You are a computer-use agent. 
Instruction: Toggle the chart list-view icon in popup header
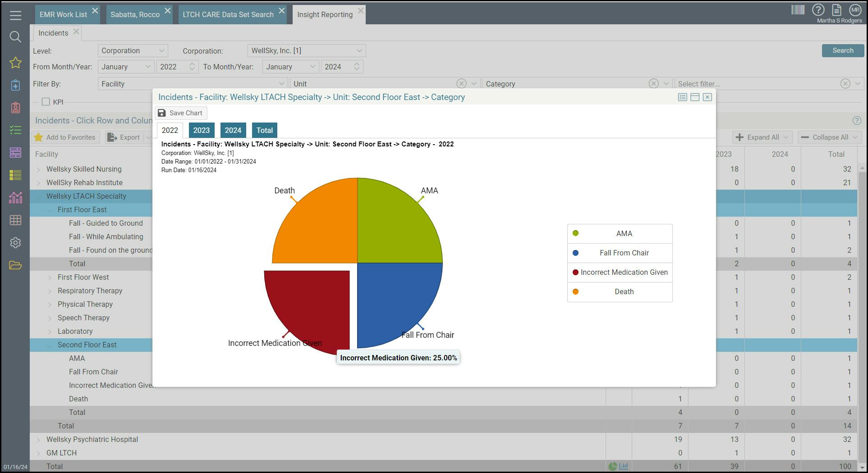(x=682, y=97)
